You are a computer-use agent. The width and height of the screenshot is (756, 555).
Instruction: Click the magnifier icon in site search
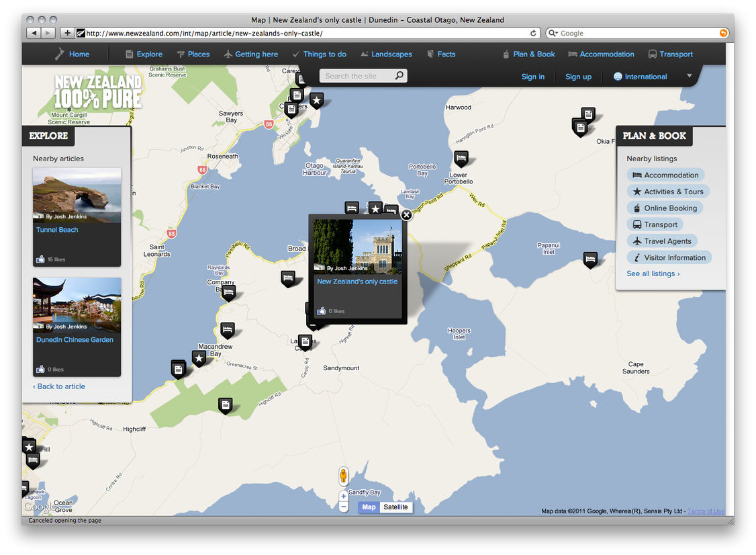399,76
